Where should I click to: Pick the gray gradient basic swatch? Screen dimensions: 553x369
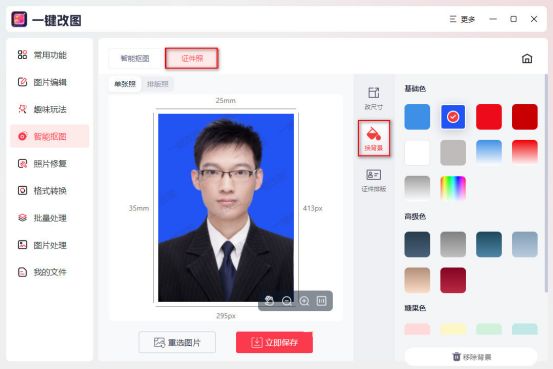417,188
